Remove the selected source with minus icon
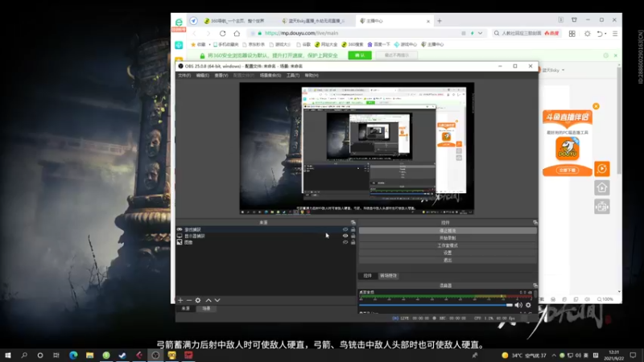This screenshot has width=644, height=362. tap(189, 300)
